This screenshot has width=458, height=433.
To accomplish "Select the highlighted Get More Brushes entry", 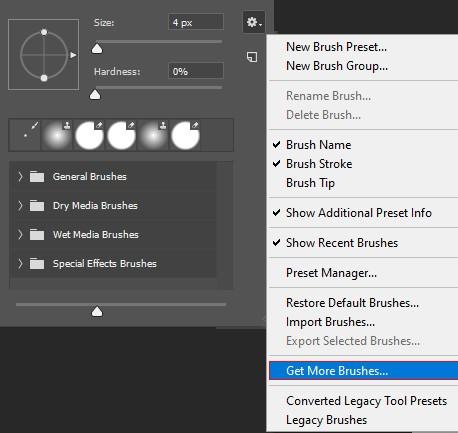I will tap(363, 371).
